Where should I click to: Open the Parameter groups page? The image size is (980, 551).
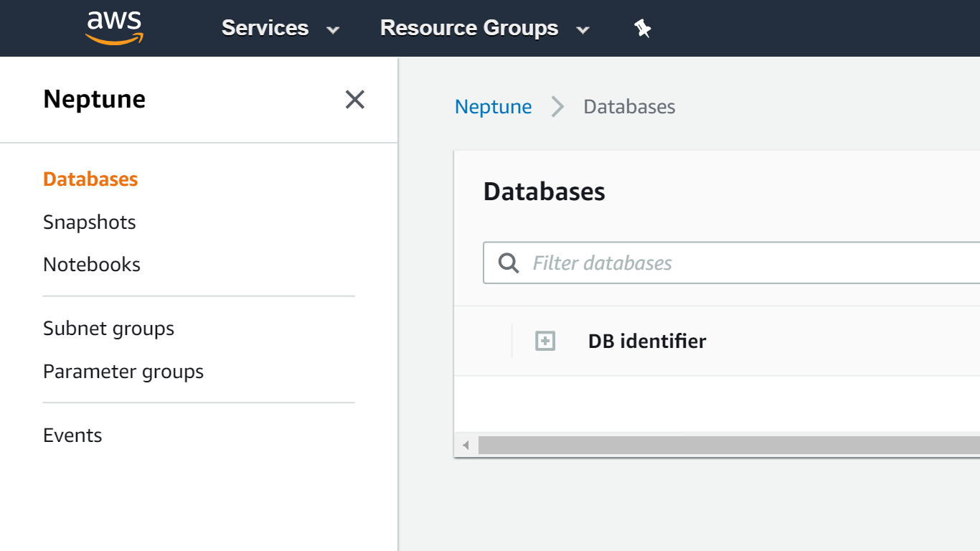pyautogui.click(x=123, y=371)
